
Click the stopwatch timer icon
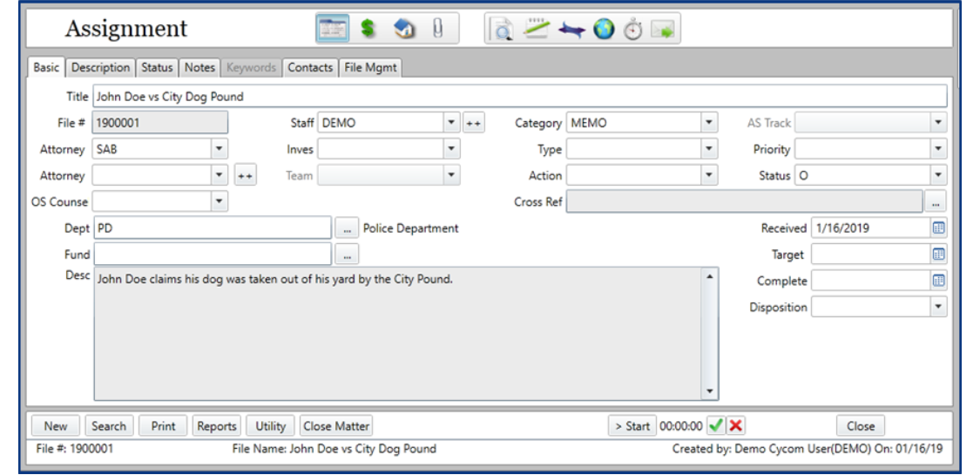(633, 30)
